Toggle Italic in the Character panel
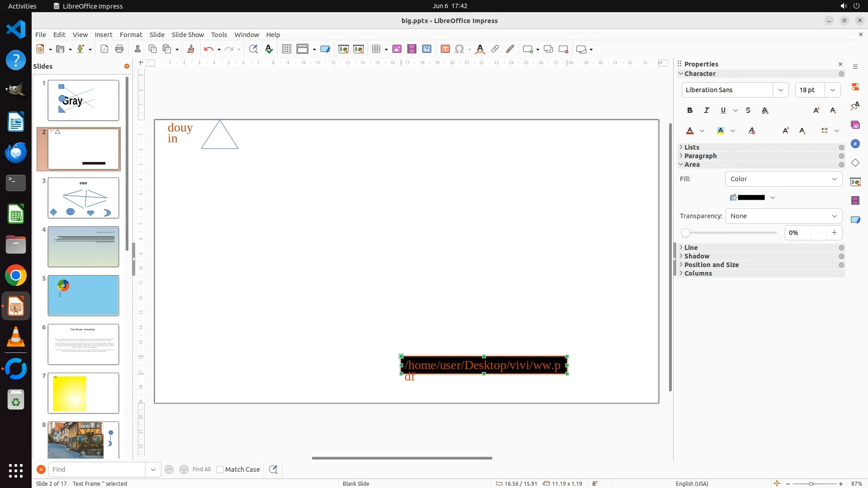 (706, 110)
